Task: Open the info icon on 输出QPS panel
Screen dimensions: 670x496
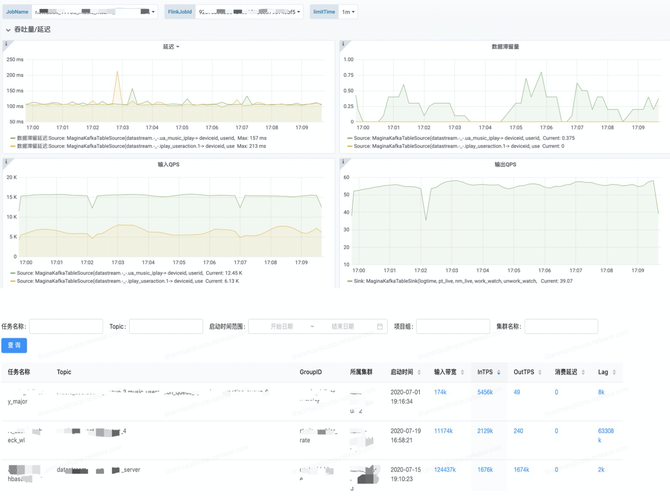Action: tap(343, 162)
